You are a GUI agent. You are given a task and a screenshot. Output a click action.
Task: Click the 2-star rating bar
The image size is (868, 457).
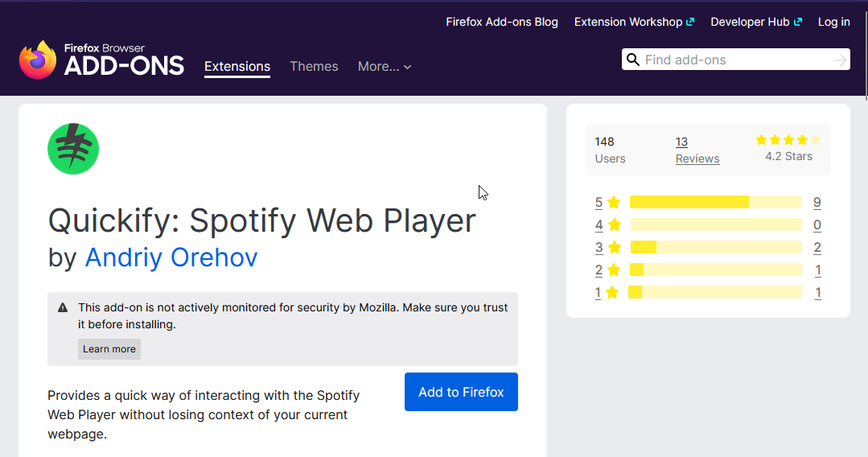tap(716, 270)
